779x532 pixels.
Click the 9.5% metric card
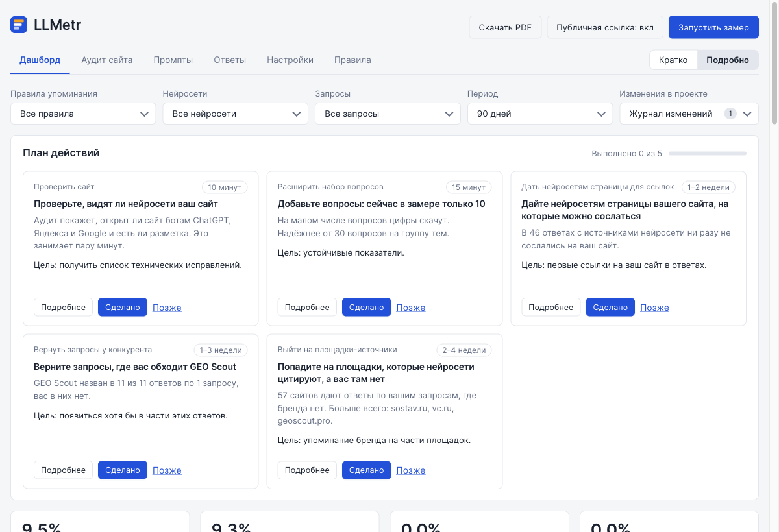[x=100, y=522]
